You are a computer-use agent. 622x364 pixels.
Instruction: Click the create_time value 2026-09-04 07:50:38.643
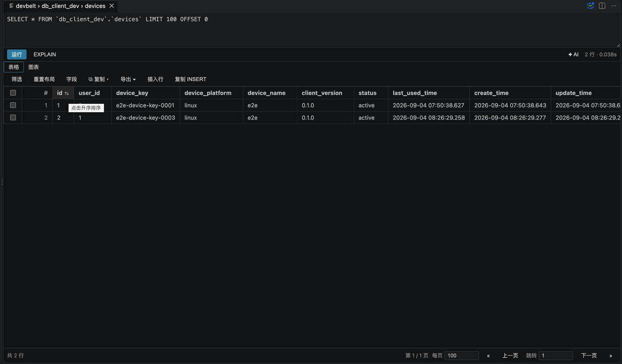click(x=510, y=105)
